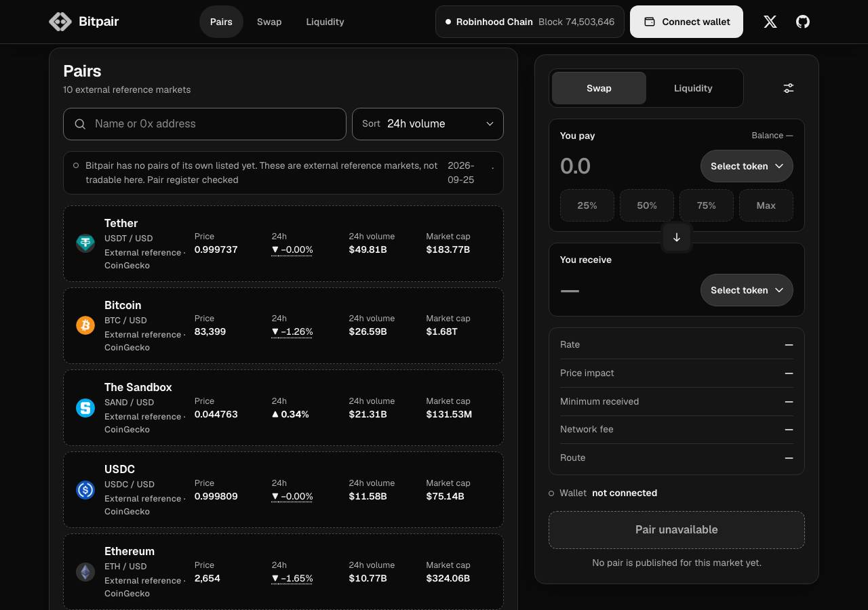This screenshot has height=610, width=868.
Task: Open Select token under You receive
Action: (x=747, y=290)
